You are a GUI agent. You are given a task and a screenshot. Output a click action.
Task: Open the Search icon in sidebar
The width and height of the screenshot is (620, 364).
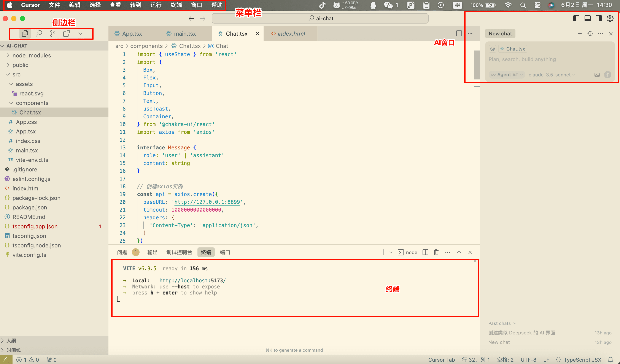(39, 33)
